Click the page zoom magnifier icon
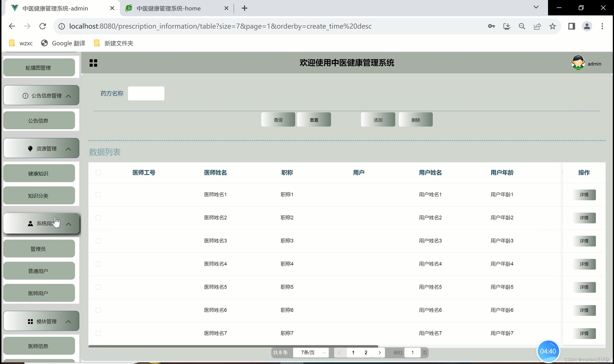Image resolution: width=614 pixels, height=364 pixels. tap(522, 26)
